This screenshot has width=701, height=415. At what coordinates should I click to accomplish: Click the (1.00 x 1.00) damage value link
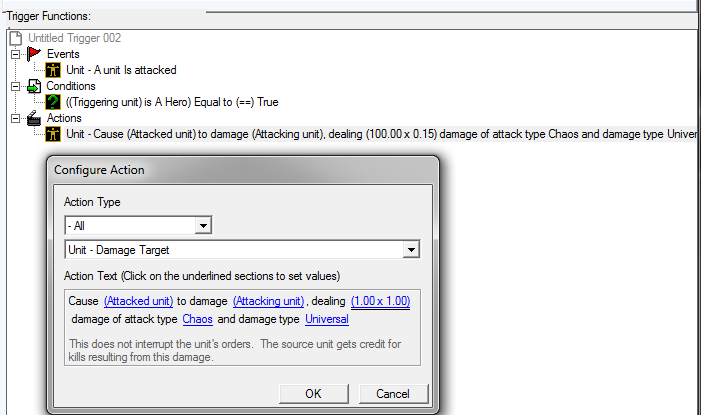pyautogui.click(x=380, y=301)
